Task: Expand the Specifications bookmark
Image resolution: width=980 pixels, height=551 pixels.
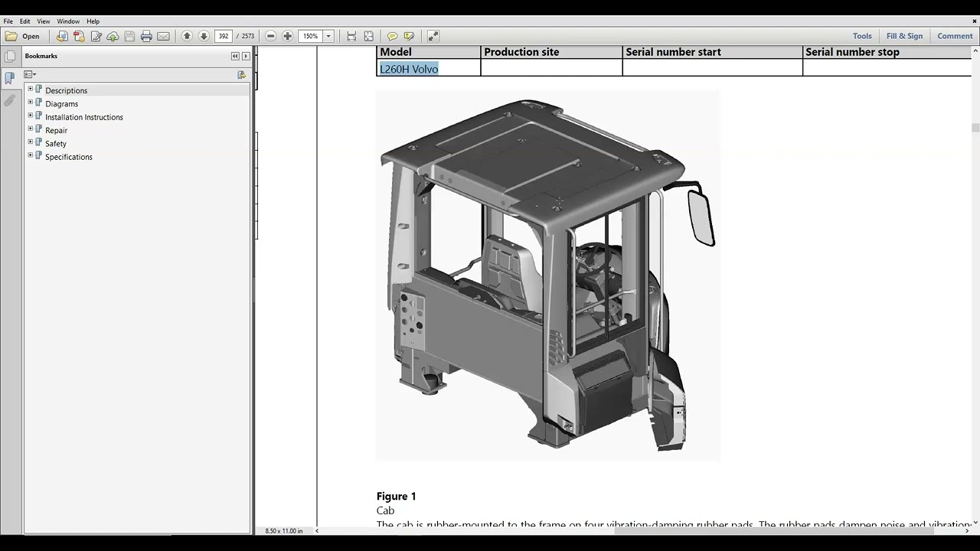Action: point(31,155)
